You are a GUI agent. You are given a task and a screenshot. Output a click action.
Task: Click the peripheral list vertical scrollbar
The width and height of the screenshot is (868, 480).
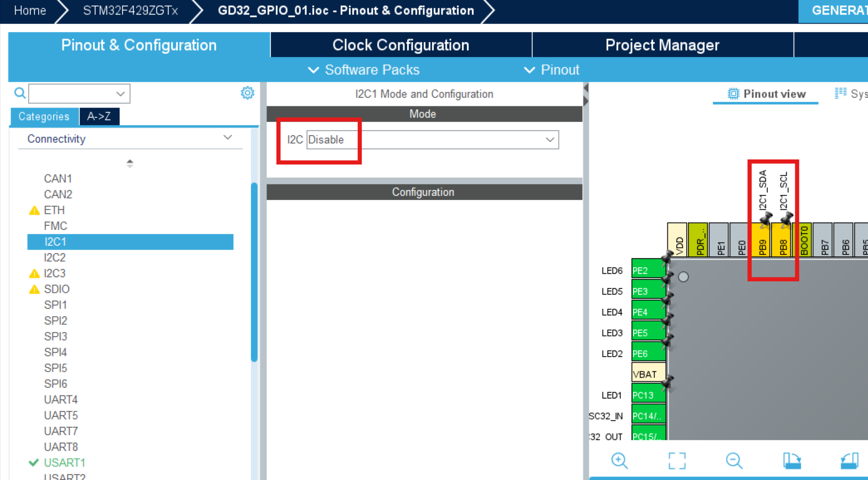pos(254,271)
